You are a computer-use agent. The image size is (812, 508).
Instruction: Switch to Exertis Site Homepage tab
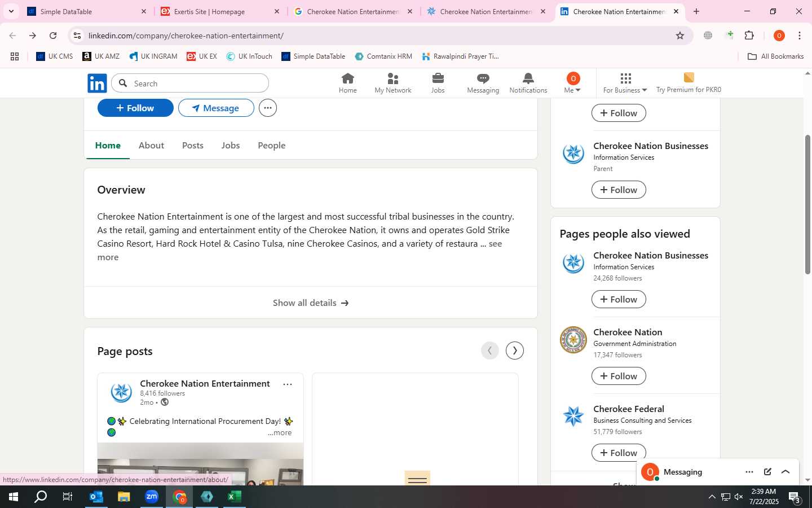(x=220, y=11)
